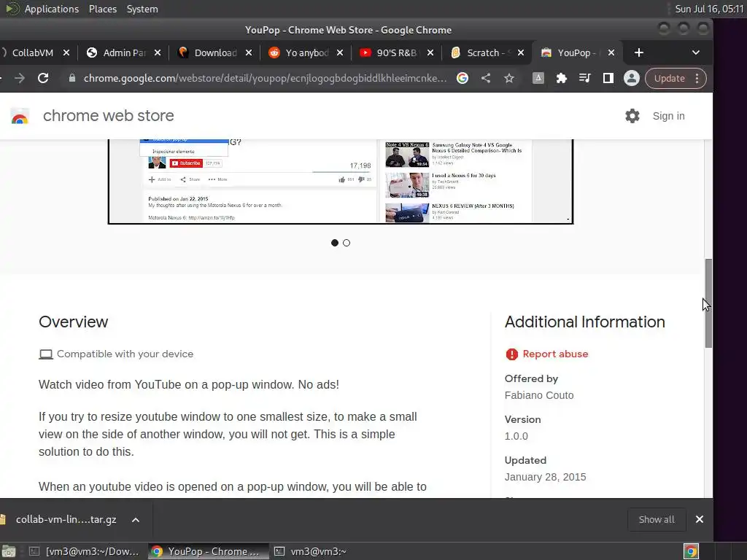This screenshot has height=560, width=747.
Task: Share this page using the share icon
Action: [x=485, y=78]
